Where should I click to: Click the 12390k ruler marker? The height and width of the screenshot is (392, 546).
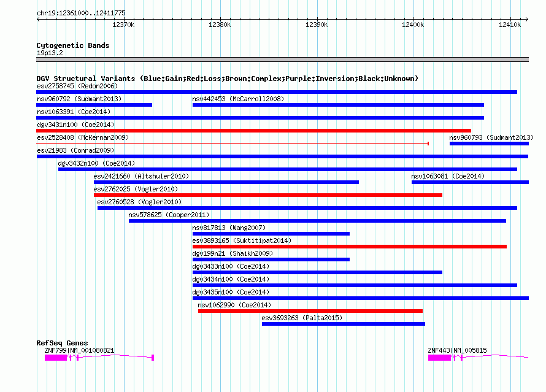317,25
